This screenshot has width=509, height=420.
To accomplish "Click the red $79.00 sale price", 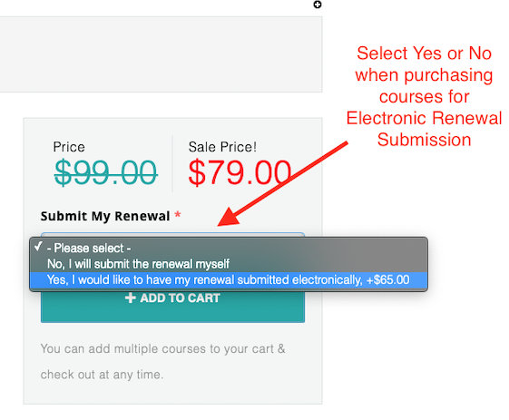I will [x=240, y=172].
